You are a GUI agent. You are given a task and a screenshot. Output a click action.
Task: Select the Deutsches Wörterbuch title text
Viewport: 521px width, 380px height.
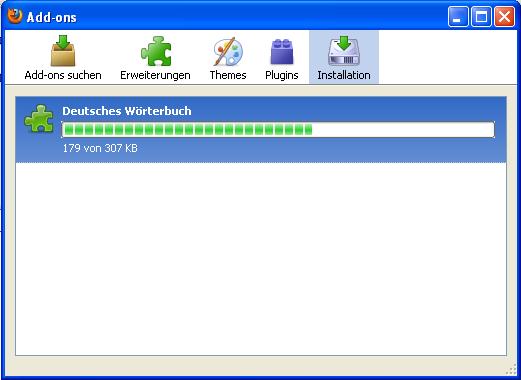tap(127, 111)
